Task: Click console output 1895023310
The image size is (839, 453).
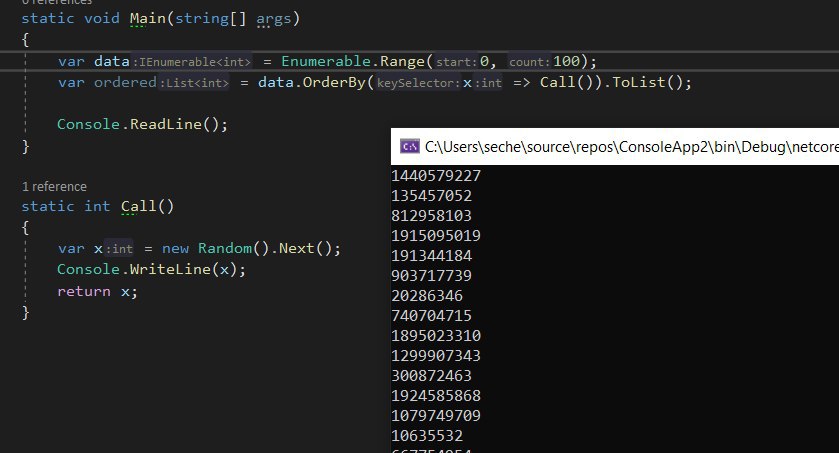Action: pyautogui.click(x=436, y=336)
